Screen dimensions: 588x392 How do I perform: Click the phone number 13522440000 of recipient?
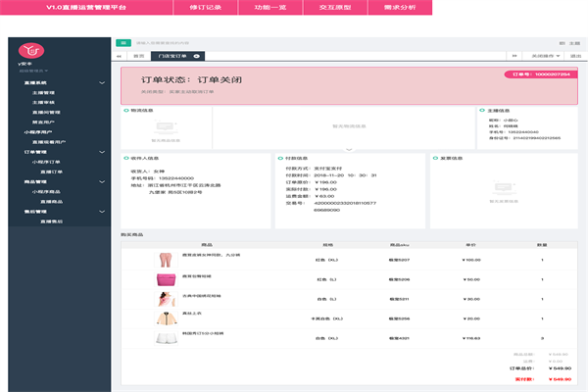click(175, 178)
